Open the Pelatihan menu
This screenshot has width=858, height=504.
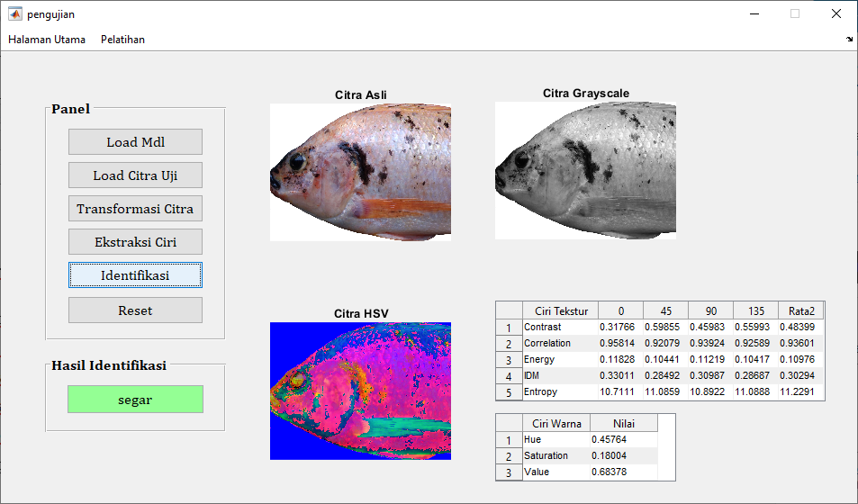[122, 40]
